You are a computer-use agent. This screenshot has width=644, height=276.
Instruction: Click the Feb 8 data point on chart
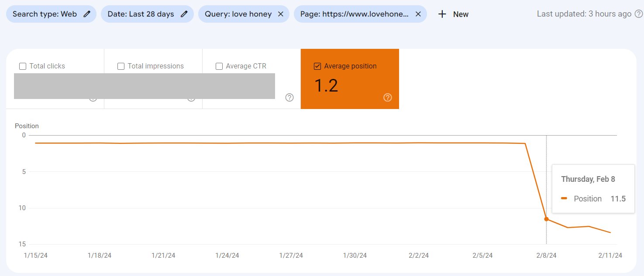click(546, 219)
